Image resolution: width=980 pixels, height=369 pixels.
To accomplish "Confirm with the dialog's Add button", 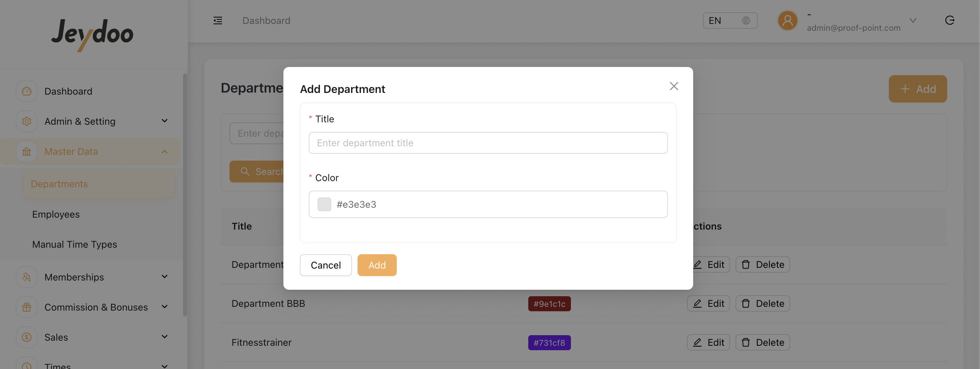I will tap(377, 265).
